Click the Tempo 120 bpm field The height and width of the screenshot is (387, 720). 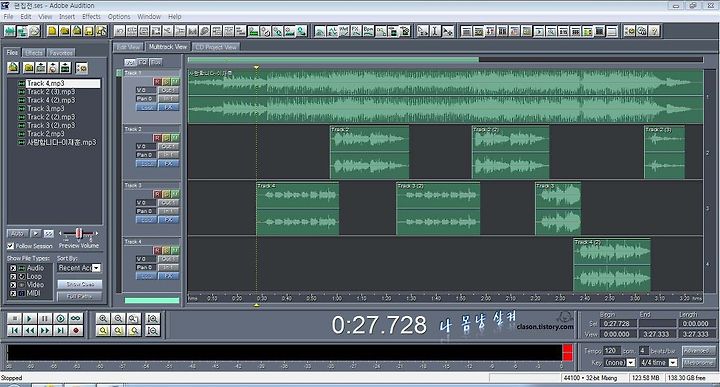coord(612,351)
